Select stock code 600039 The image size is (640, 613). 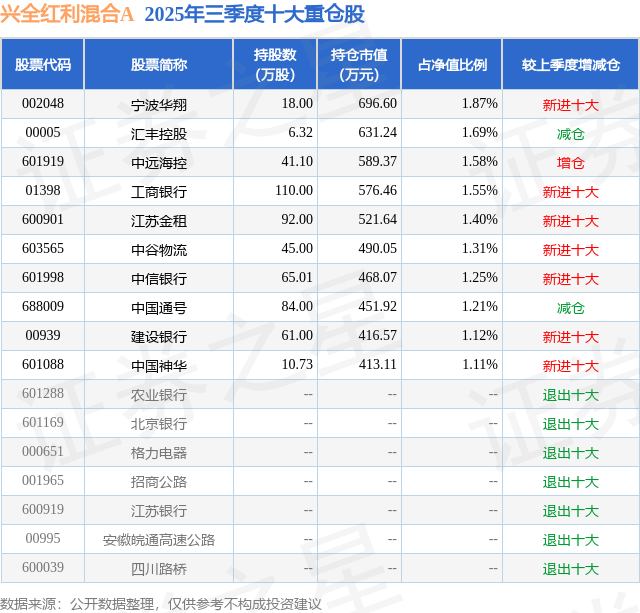point(43,567)
